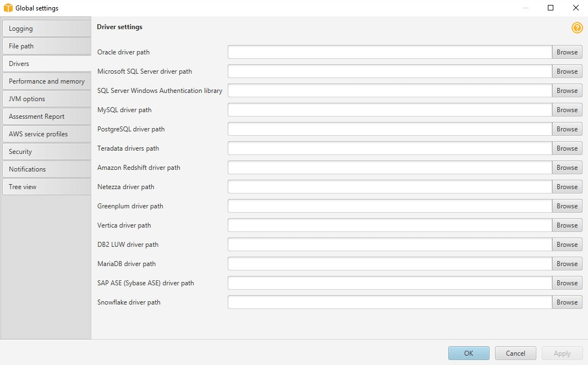
Task: Select the Tree view settings section
Action: pyautogui.click(x=46, y=186)
